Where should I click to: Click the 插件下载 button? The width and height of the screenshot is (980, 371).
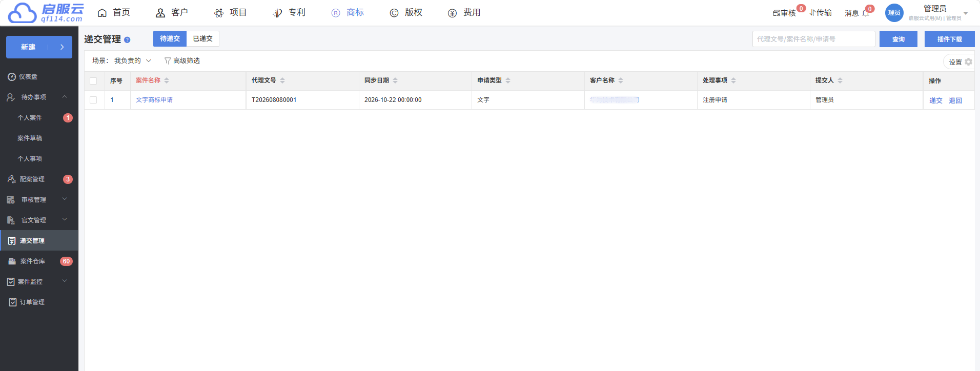coord(950,39)
